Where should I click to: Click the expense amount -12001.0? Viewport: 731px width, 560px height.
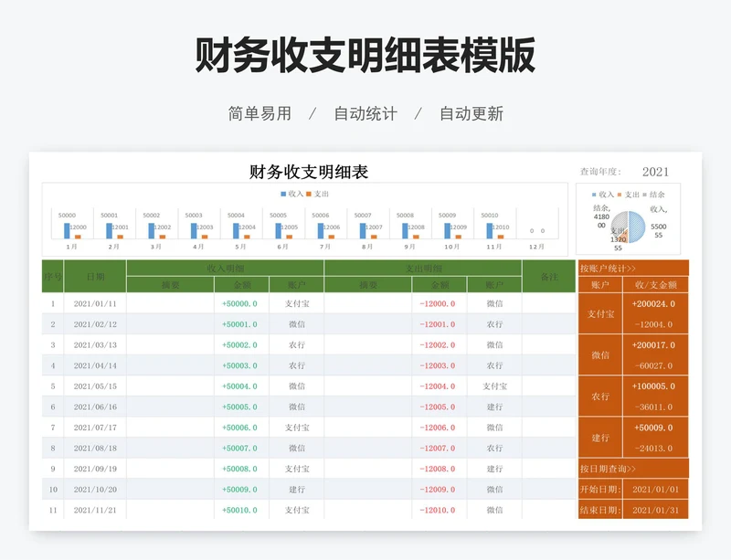tap(438, 324)
